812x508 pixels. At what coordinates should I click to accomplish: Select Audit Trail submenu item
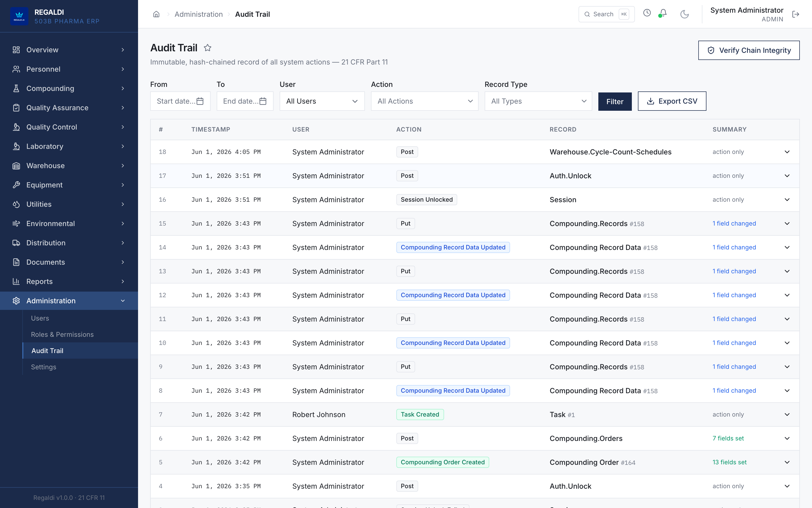pyautogui.click(x=80, y=351)
